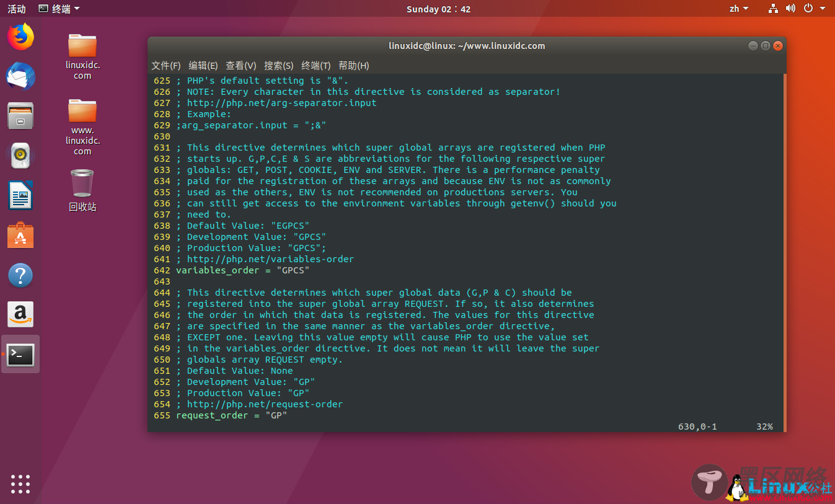This screenshot has width=835, height=504.
Task: Click Production Value: "GPCS"; line
Action: [x=251, y=248]
